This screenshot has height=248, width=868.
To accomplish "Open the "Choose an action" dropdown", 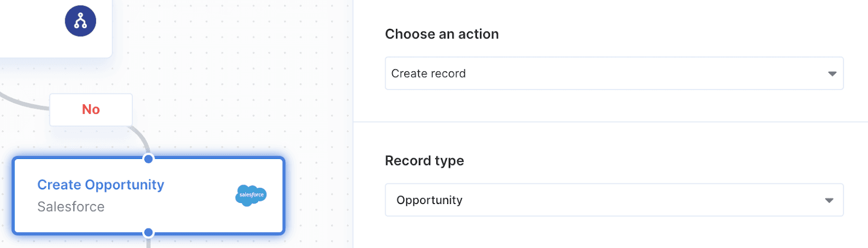I will (614, 73).
